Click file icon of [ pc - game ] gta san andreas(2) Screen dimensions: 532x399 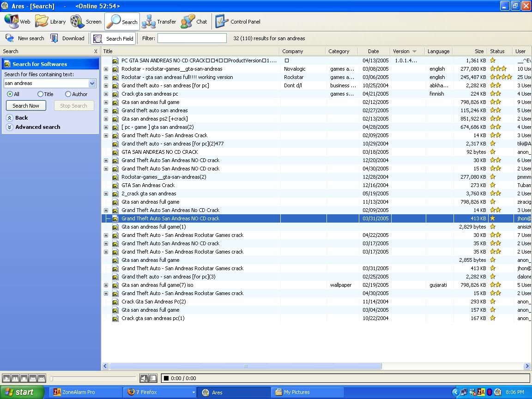[x=115, y=127]
